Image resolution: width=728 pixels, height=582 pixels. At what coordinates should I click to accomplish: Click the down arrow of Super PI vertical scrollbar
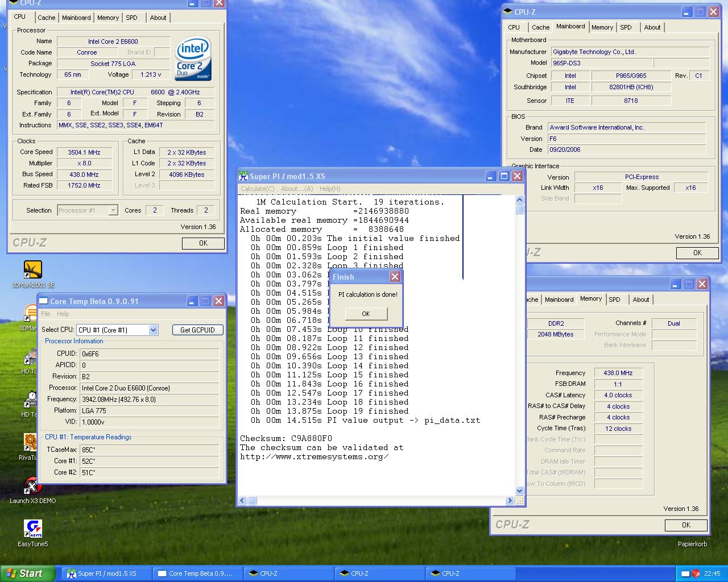coord(519,491)
